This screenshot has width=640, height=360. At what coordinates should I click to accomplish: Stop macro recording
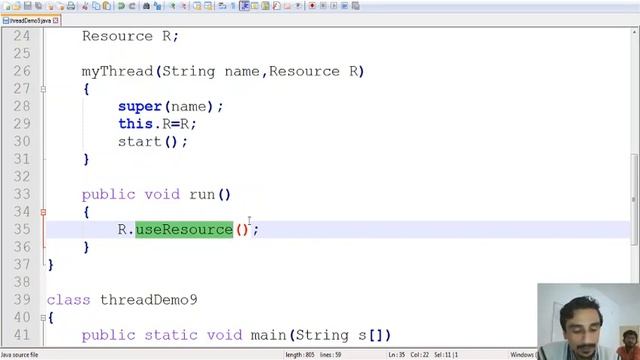pos(323,6)
